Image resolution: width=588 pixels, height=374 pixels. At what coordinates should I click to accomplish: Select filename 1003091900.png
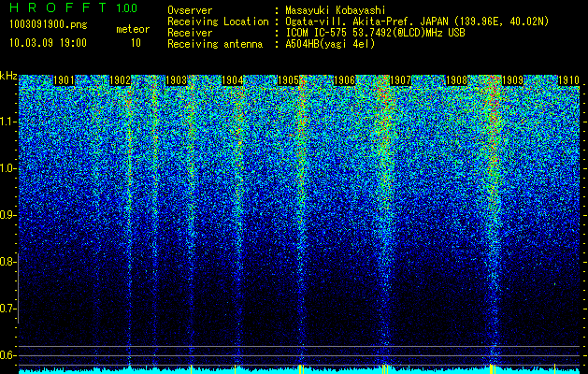click(x=48, y=25)
